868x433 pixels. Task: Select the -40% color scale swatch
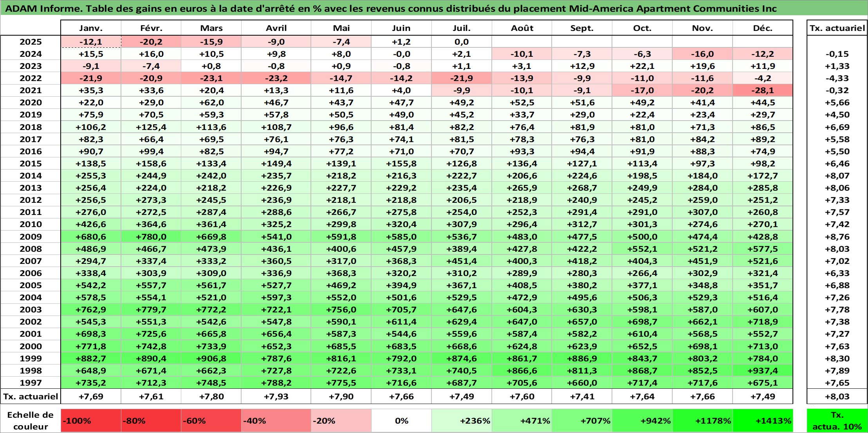[276, 421]
